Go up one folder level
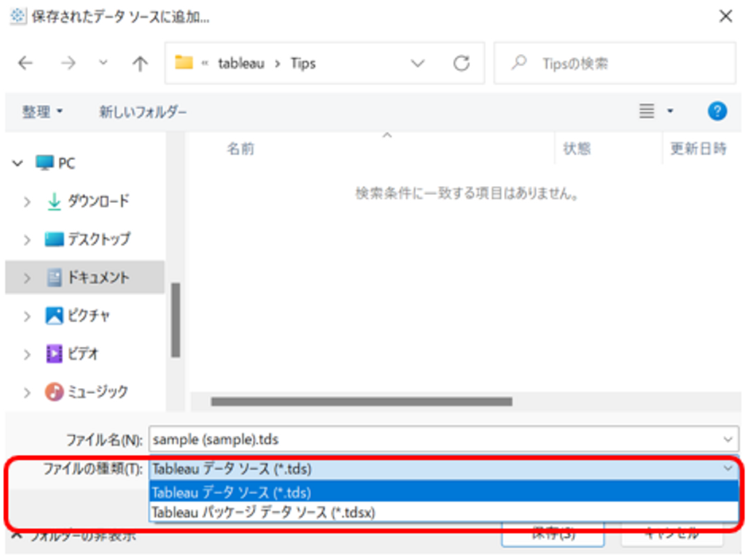 click(x=140, y=63)
